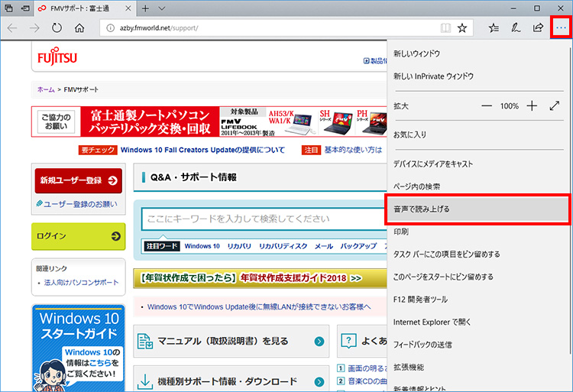This screenshot has height=392, width=573.
Task: Open a new tab with plus button
Action: pyautogui.click(x=145, y=8)
